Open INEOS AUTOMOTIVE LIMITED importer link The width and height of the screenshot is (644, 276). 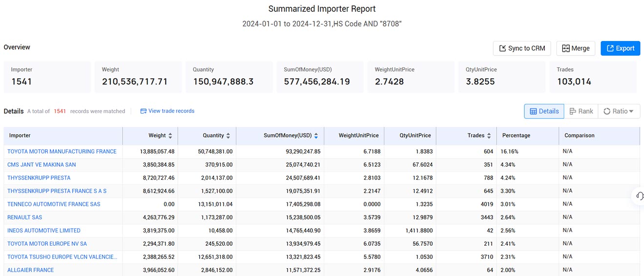44,231
